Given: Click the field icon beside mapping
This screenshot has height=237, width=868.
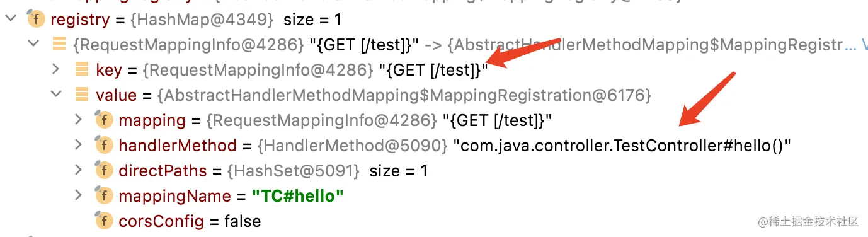Looking at the screenshot, I should coord(104,120).
